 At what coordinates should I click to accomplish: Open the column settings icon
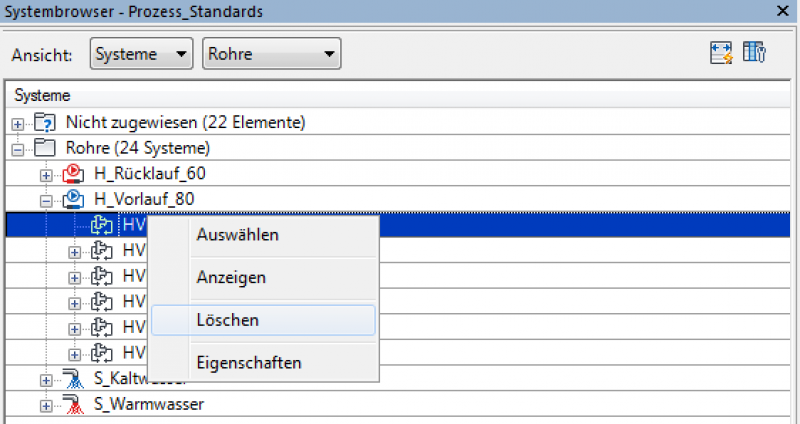coord(755,54)
